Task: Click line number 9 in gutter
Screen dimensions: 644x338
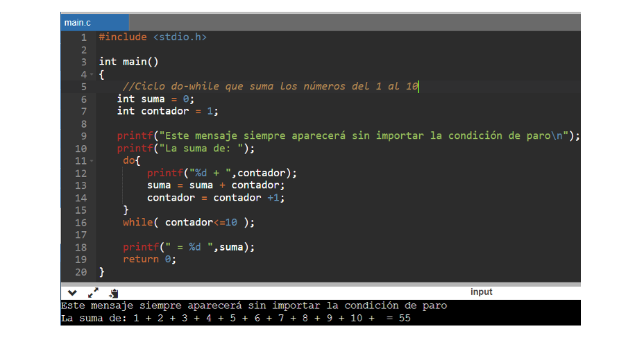Action: click(x=84, y=136)
